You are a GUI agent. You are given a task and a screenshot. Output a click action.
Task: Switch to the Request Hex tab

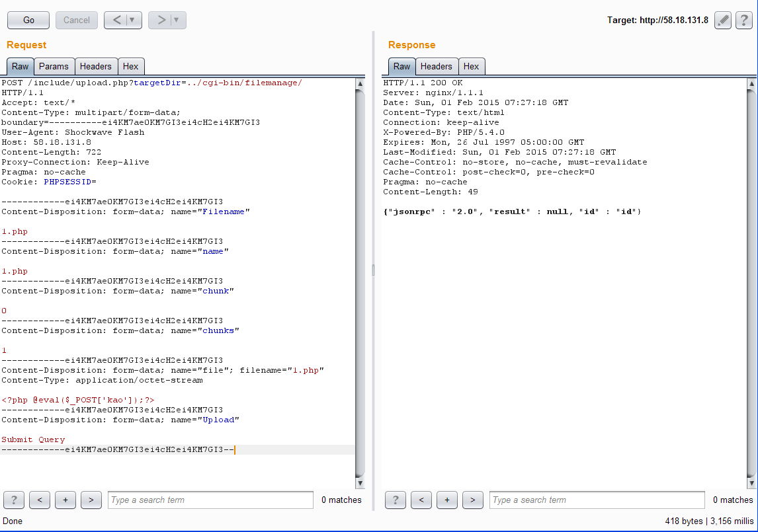pyautogui.click(x=130, y=66)
